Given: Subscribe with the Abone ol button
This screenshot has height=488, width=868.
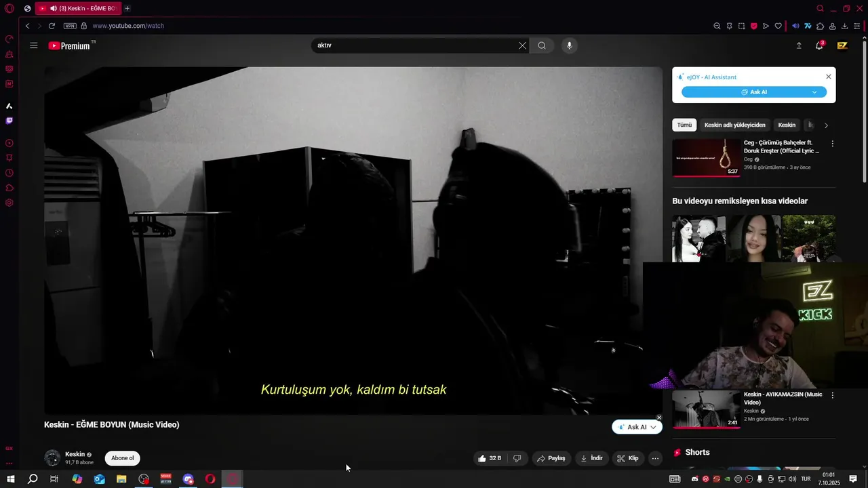Looking at the screenshot, I should coord(123,458).
